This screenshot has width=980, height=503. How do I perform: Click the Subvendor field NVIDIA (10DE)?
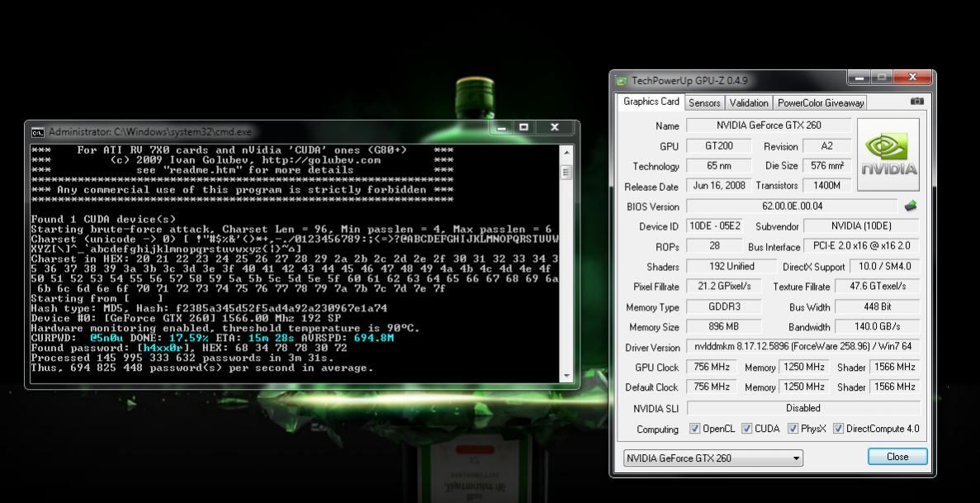861,225
